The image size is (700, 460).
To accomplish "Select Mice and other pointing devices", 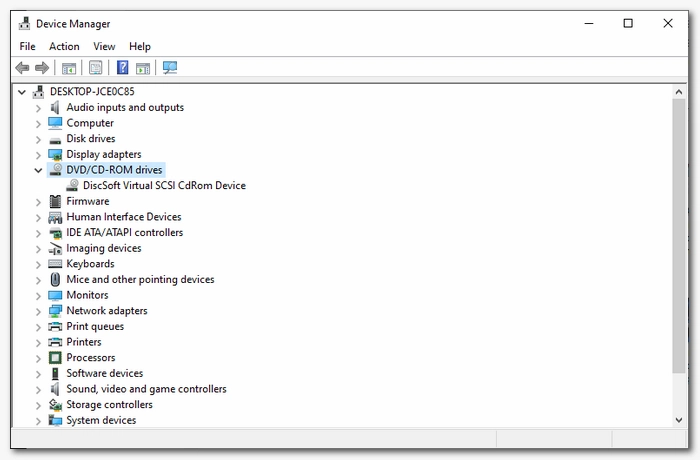I will [x=140, y=279].
